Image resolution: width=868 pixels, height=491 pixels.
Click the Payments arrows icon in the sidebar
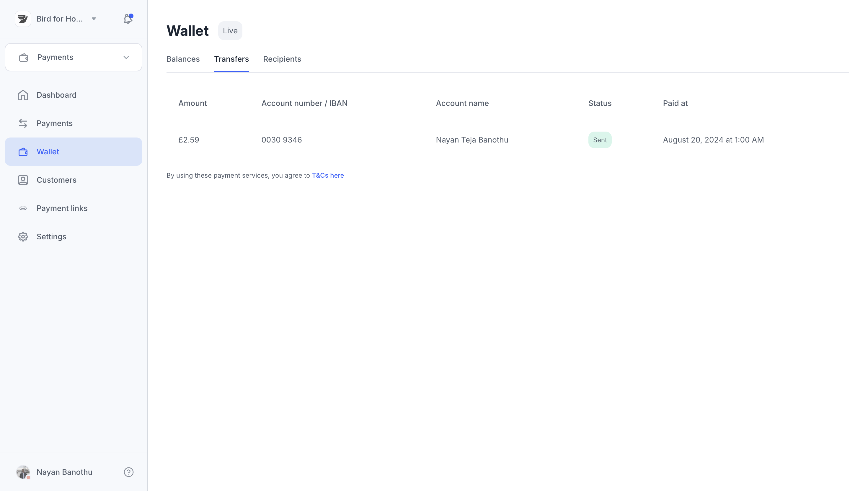point(23,123)
